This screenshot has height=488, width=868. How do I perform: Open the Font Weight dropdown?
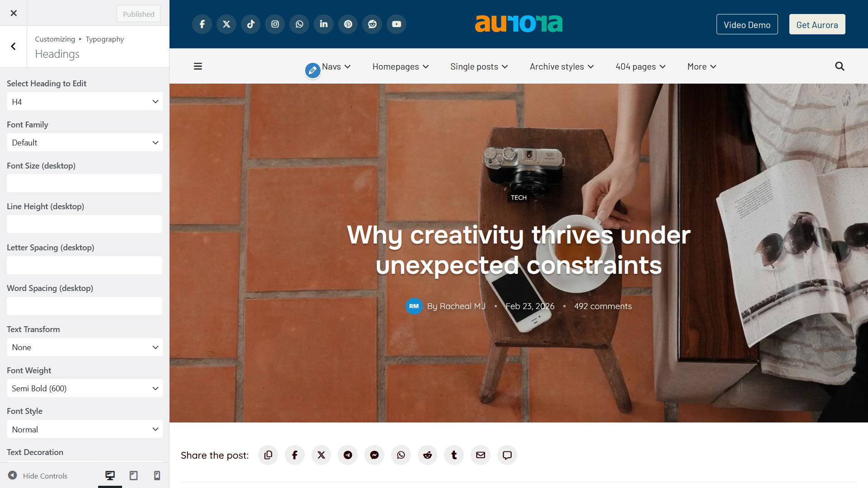click(85, 389)
